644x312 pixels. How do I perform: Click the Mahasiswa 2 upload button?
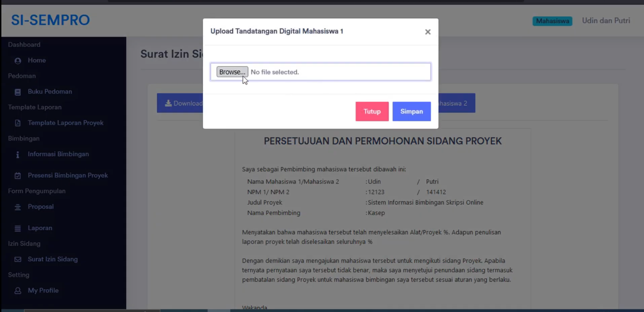(457, 103)
